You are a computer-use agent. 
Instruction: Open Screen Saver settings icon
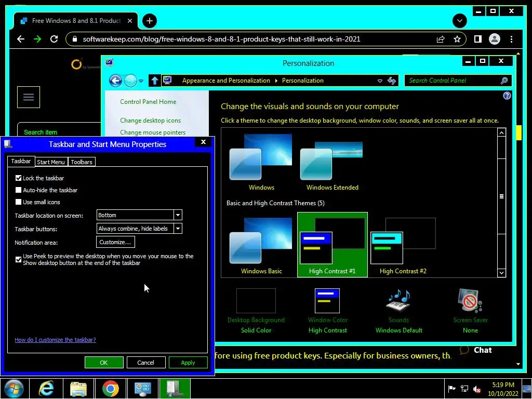pos(470,301)
